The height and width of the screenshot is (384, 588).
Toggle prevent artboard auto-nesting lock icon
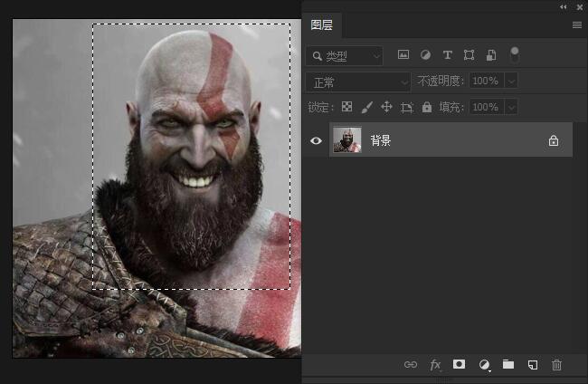[406, 108]
